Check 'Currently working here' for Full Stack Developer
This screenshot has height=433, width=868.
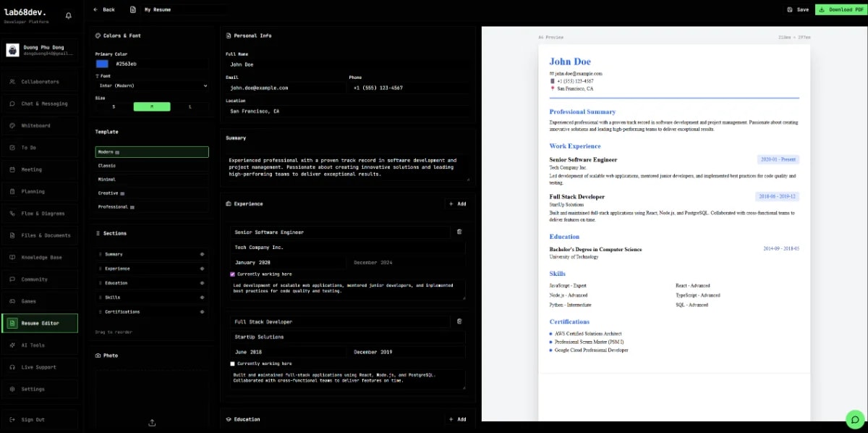232,363
